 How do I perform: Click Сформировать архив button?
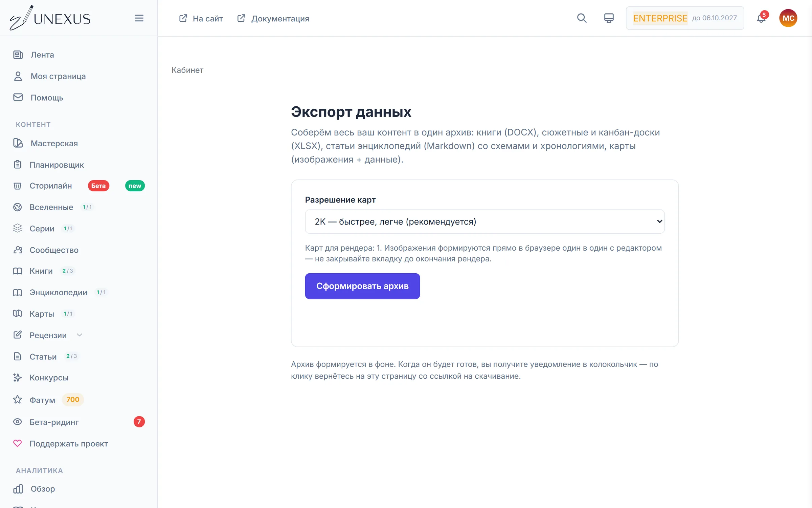point(362,286)
